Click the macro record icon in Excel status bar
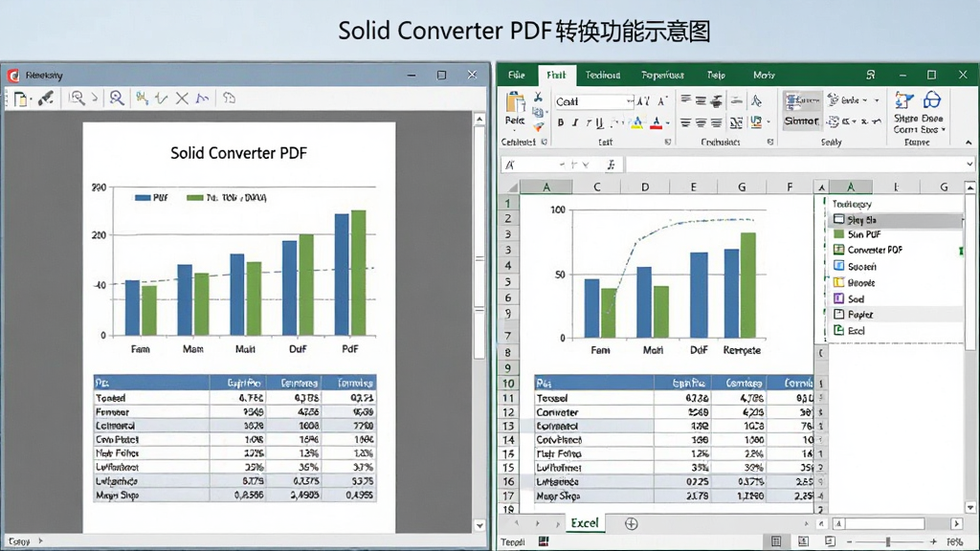The height and width of the screenshot is (551, 980). pyautogui.click(x=544, y=541)
